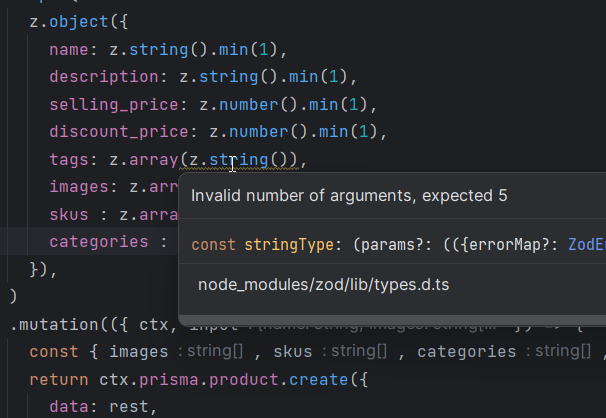Click 'string[]' inlay hint after skus
This screenshot has height=418, width=606.
tap(359, 351)
